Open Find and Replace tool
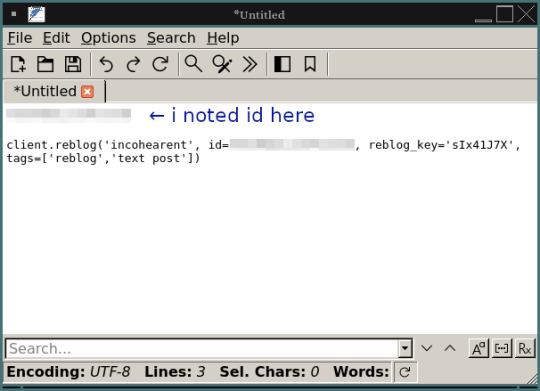Viewport: 540px width, 391px height. pyautogui.click(x=222, y=64)
